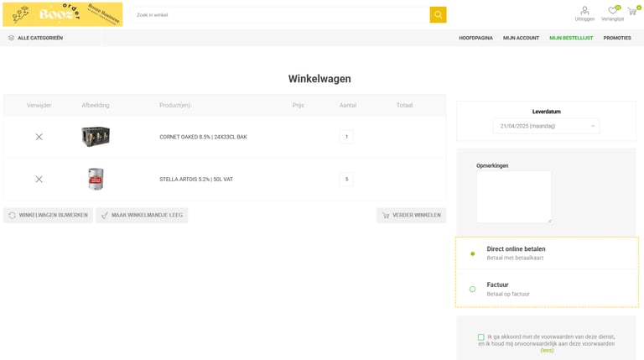644x360 pixels.
Task: Click the Booz Business logo
Action: tap(62, 14)
